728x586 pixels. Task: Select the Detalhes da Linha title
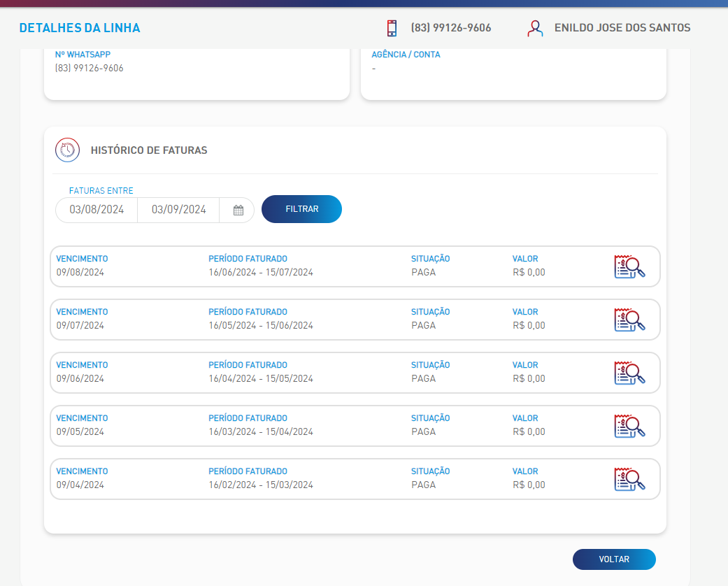point(80,28)
